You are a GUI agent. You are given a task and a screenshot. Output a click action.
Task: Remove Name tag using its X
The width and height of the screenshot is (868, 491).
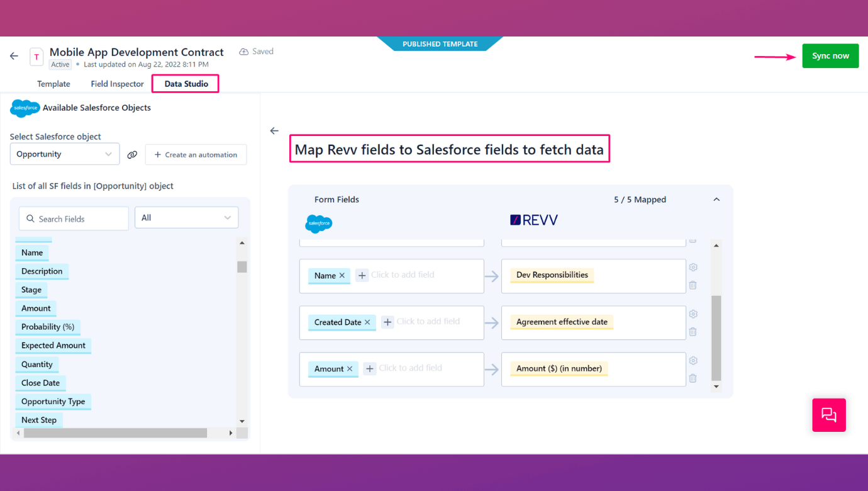pyautogui.click(x=342, y=276)
